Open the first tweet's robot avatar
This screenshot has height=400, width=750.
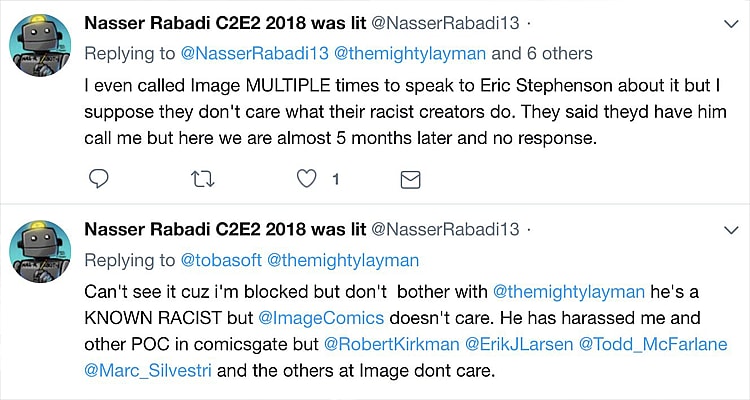[40, 45]
